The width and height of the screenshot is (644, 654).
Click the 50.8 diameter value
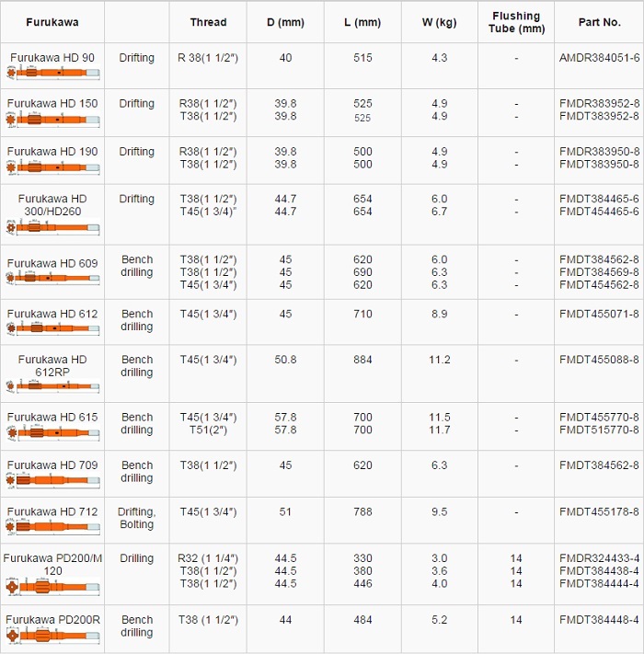285,360
